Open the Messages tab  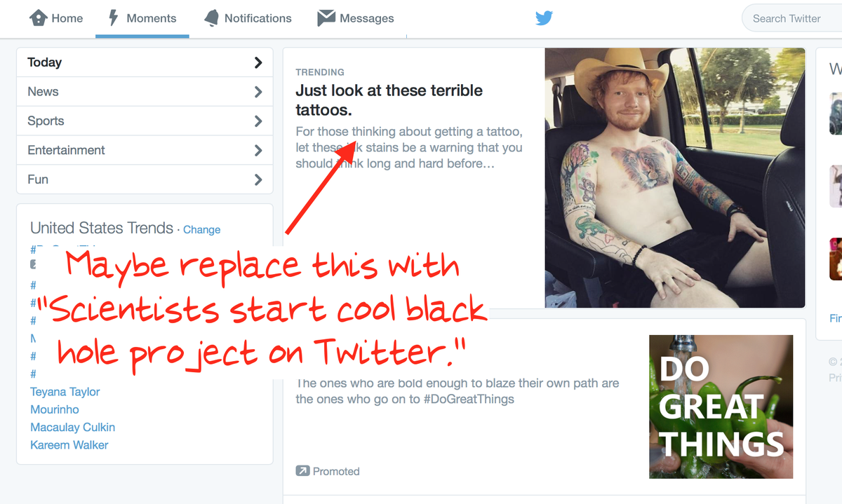coord(355,18)
